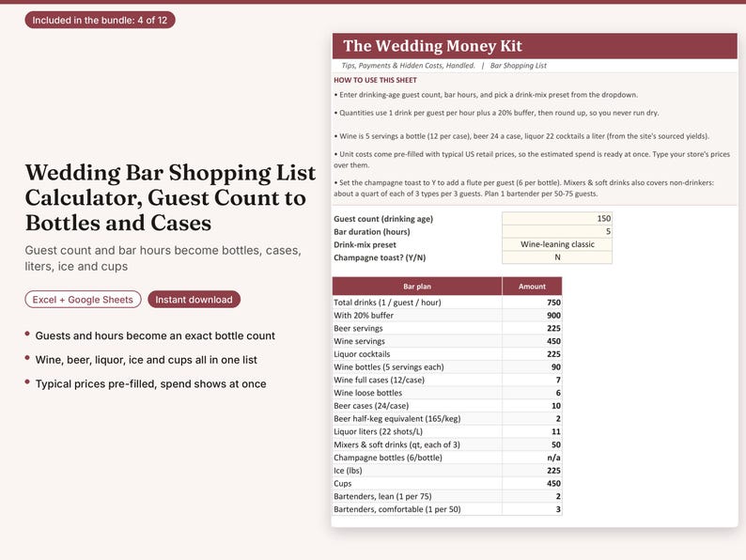This screenshot has width=746, height=560.
Task: Click bullet 'Wine, beer, liquor, ice and cups all in one list'
Action: point(146,360)
